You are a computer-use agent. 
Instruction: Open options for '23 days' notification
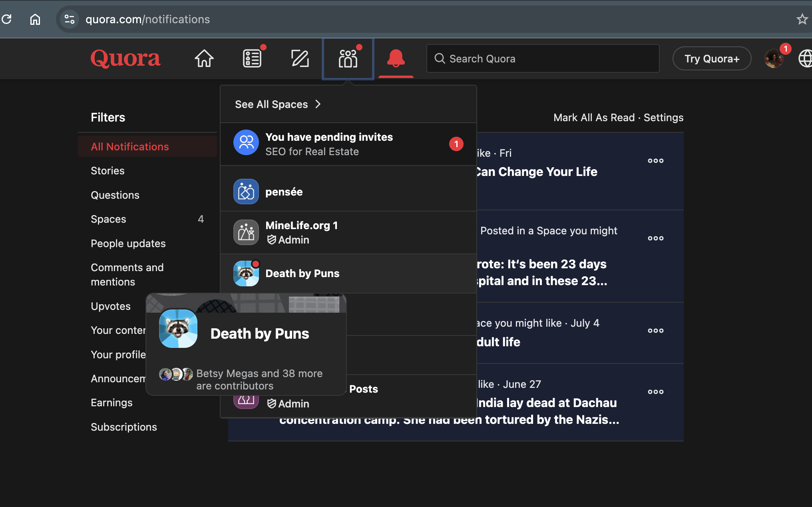click(x=656, y=238)
